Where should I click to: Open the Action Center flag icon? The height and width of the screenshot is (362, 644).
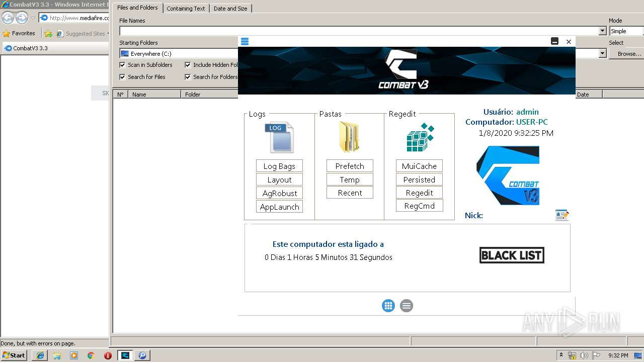(x=596, y=355)
